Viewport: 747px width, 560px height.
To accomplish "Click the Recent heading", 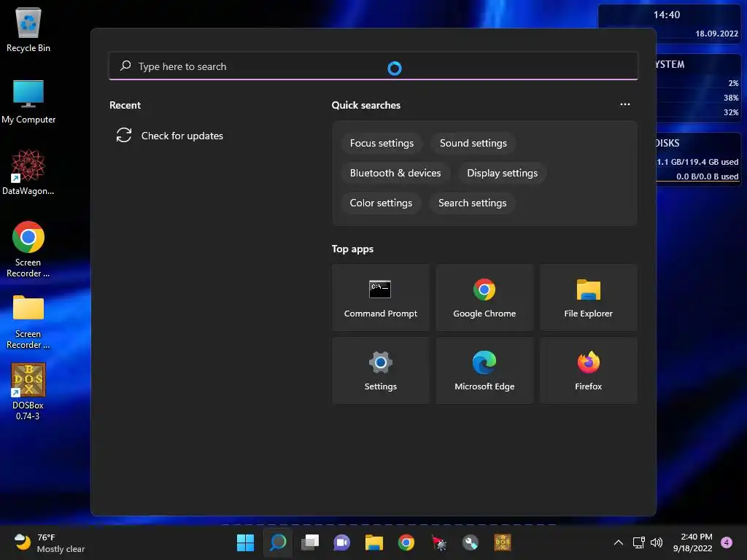I will click(125, 105).
